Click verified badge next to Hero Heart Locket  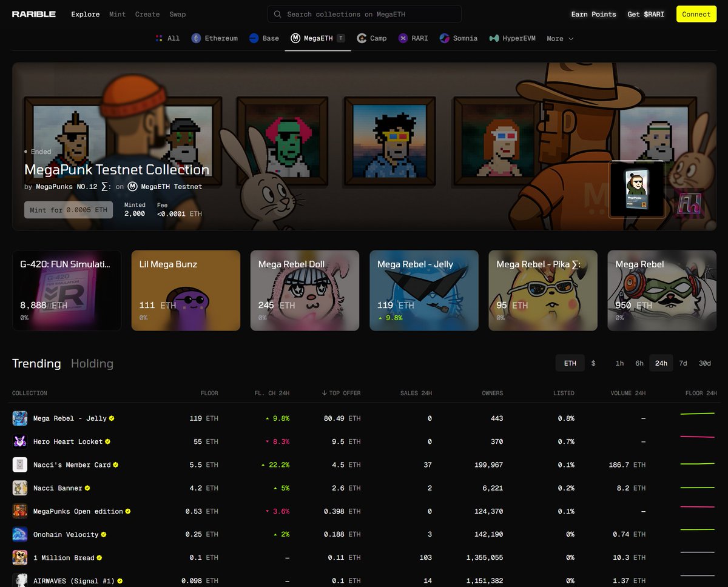(107, 442)
